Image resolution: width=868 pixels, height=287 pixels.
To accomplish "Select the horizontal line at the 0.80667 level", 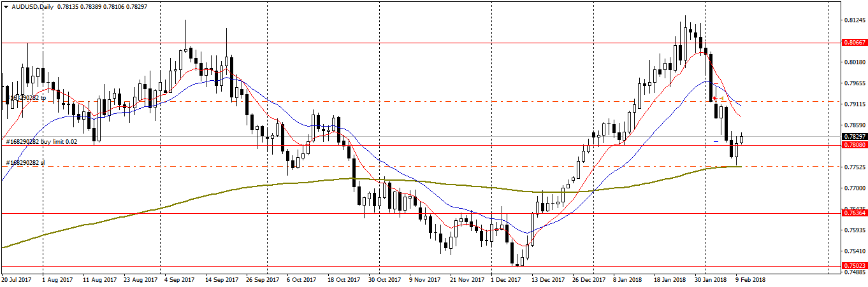I will point(421,43).
